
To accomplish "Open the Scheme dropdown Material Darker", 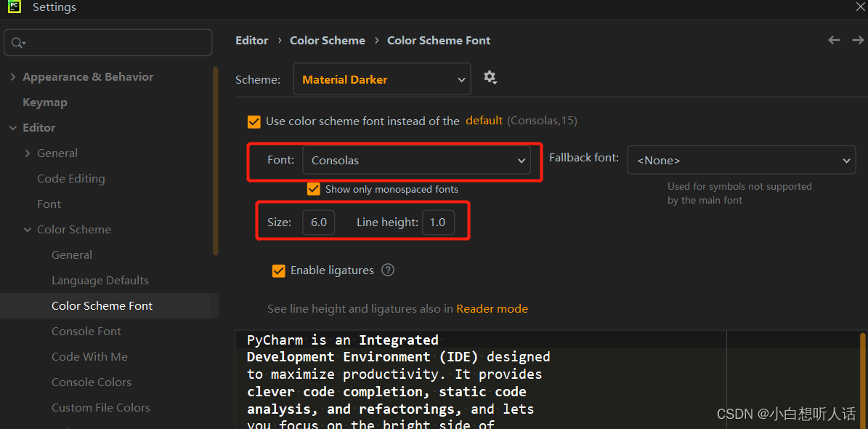I will pos(382,79).
